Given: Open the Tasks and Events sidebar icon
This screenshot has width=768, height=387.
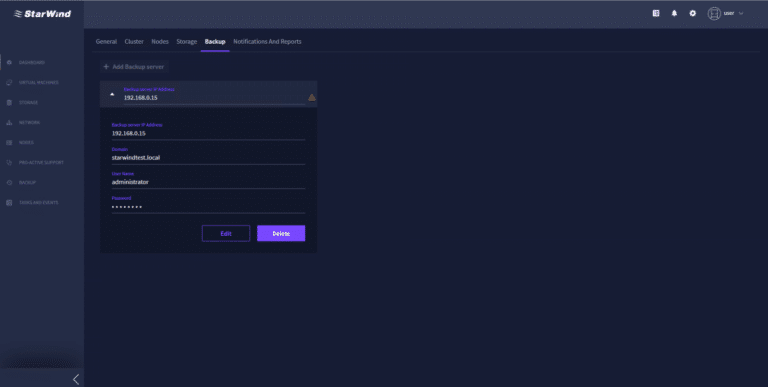Looking at the screenshot, I should pos(9,203).
